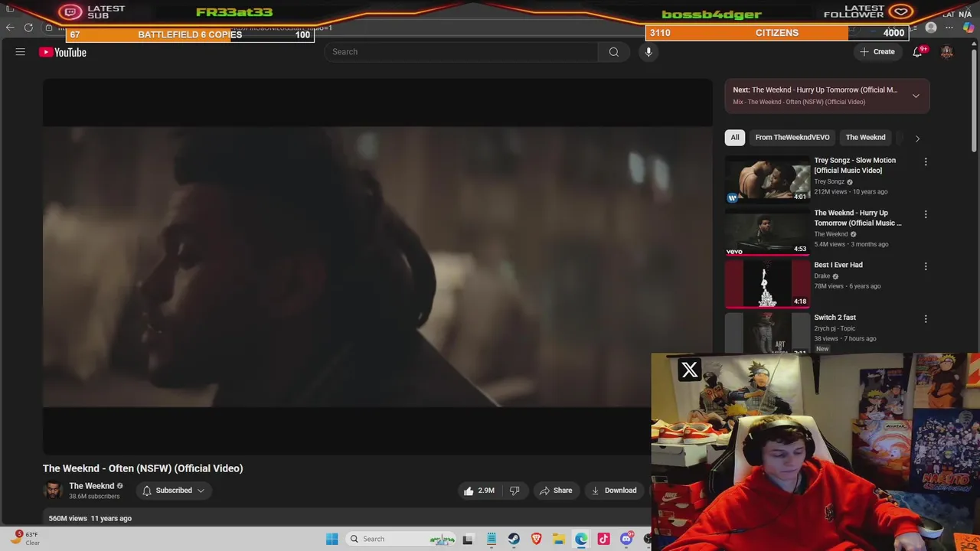980x551 pixels.
Task: Open Discord from the taskbar
Action: [626, 539]
